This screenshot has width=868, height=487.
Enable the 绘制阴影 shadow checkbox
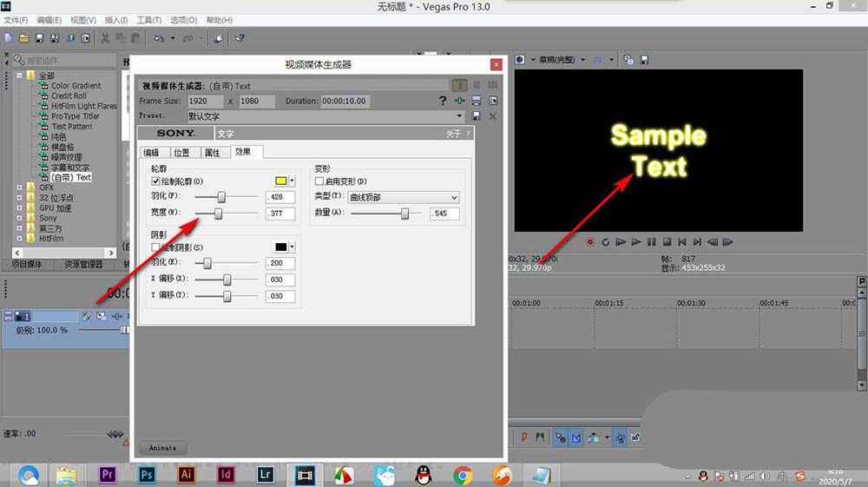155,247
